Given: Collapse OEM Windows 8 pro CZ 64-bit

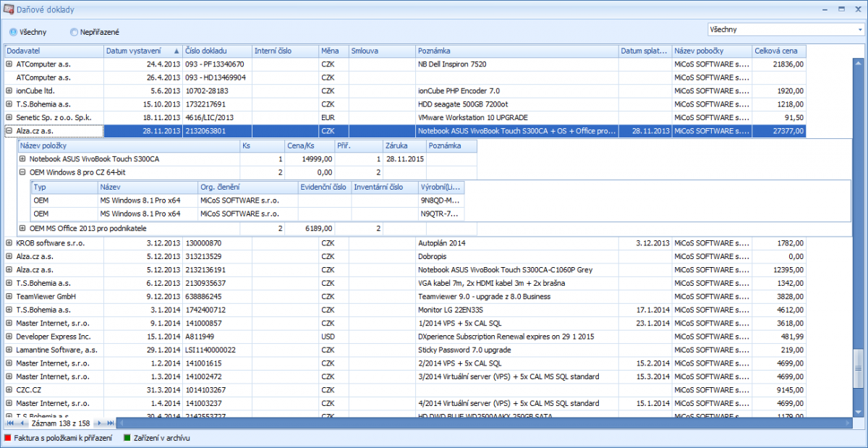Looking at the screenshot, I should coord(22,172).
